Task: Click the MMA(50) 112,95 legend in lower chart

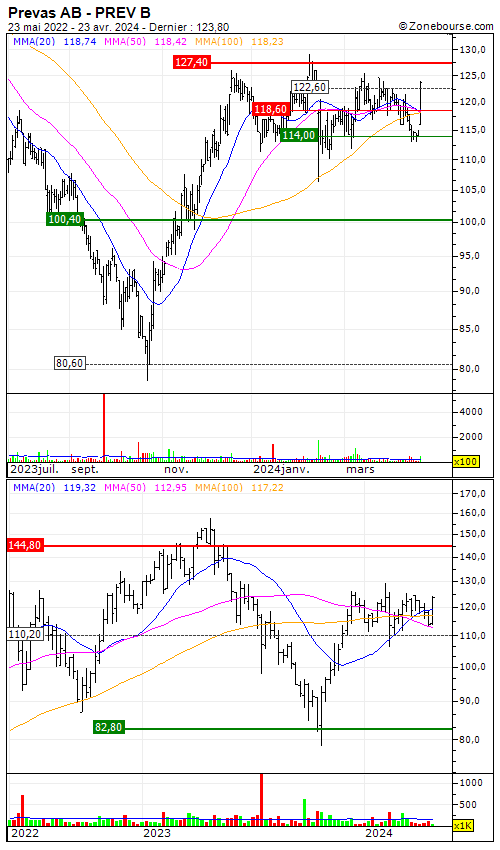Action: pos(145,487)
